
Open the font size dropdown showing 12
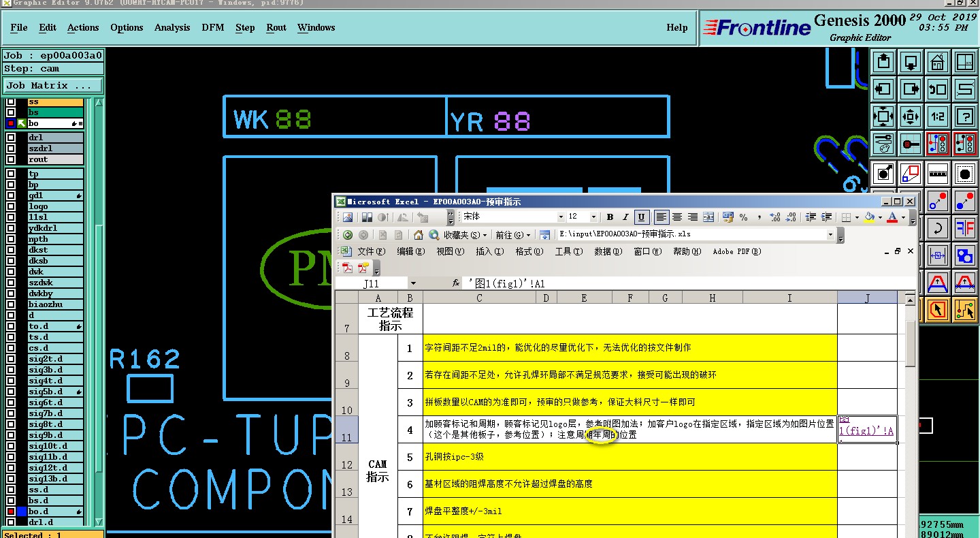click(593, 217)
